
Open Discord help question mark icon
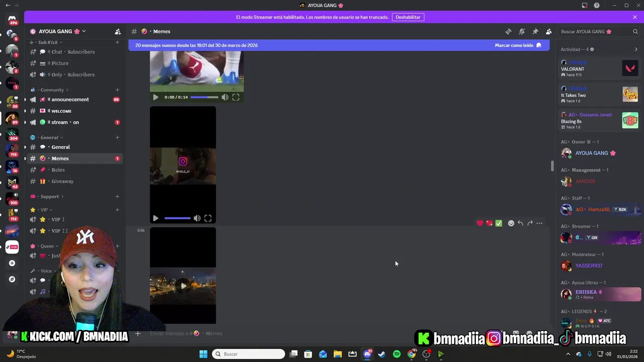[x=597, y=6]
